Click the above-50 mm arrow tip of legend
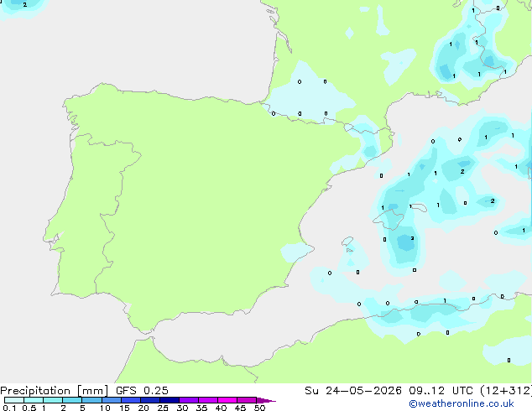532x411 pixels. [x=266, y=401]
